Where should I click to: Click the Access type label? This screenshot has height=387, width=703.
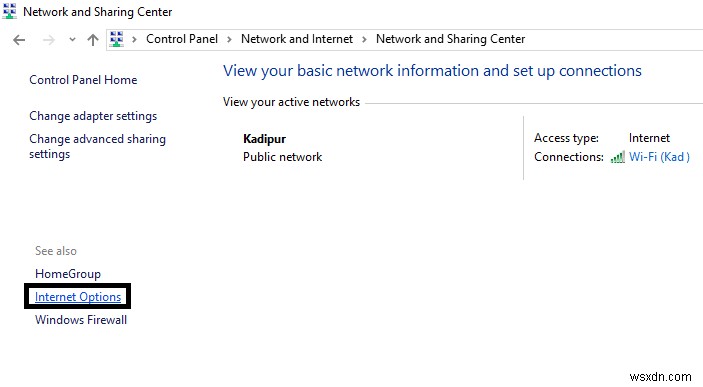click(x=566, y=138)
